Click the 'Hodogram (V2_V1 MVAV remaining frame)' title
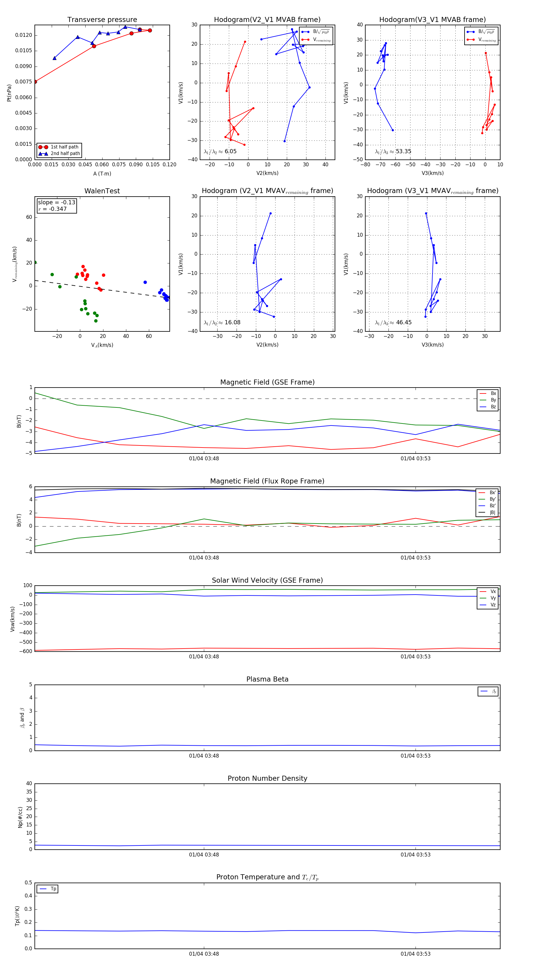Viewport: 535px width, 980px height. 267,191
